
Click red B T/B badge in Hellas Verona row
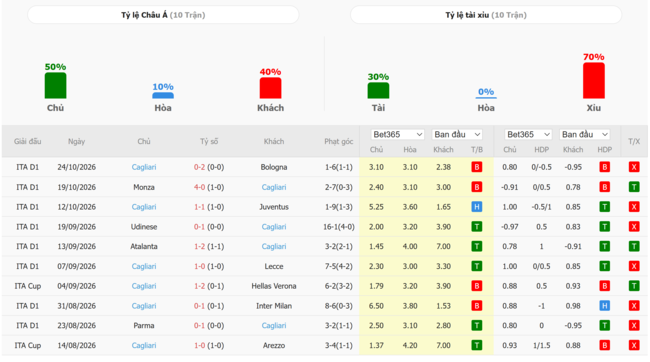(477, 286)
